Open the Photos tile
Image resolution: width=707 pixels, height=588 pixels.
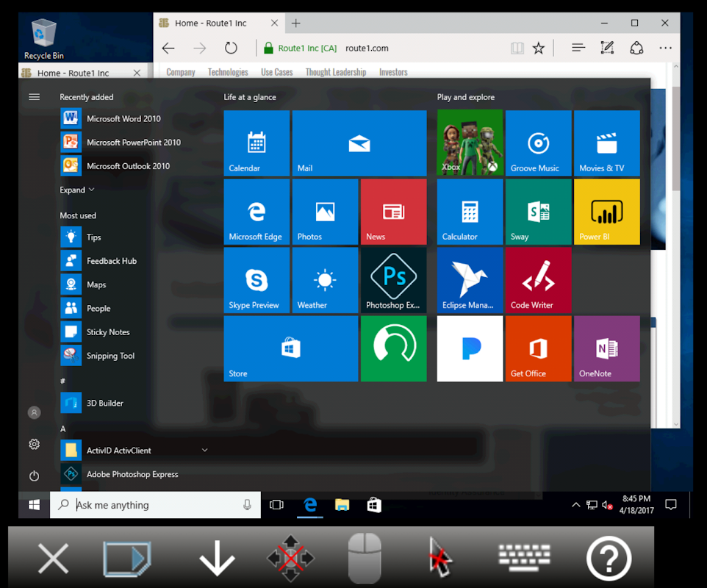click(325, 212)
